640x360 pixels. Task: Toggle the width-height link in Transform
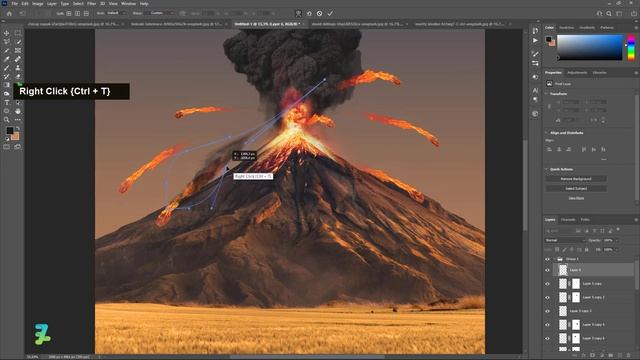[x=549, y=107]
